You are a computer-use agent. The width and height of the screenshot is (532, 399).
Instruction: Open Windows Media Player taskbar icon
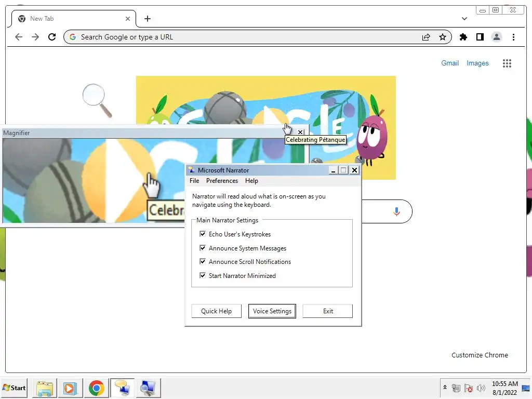tap(71, 388)
